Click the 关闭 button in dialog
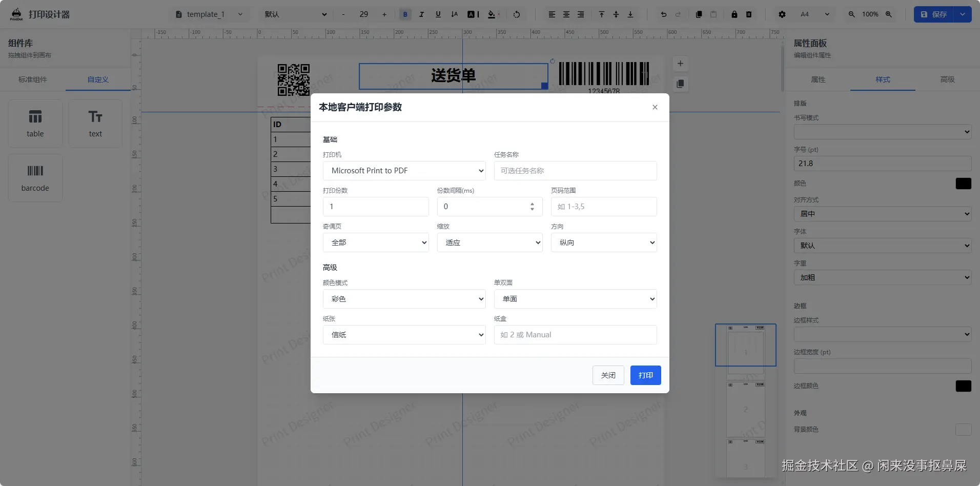 tap(608, 375)
